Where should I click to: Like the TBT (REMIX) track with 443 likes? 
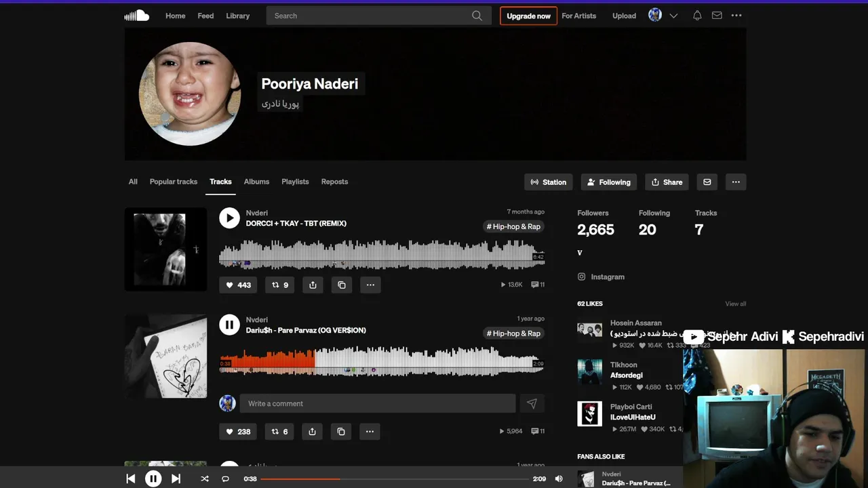238,285
